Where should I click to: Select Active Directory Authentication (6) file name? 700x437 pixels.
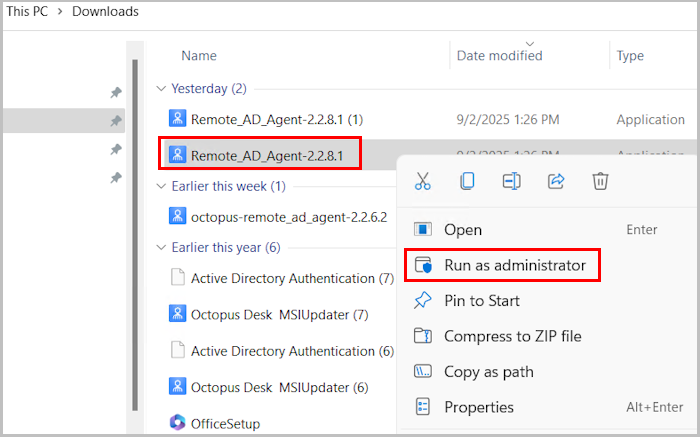(x=292, y=351)
